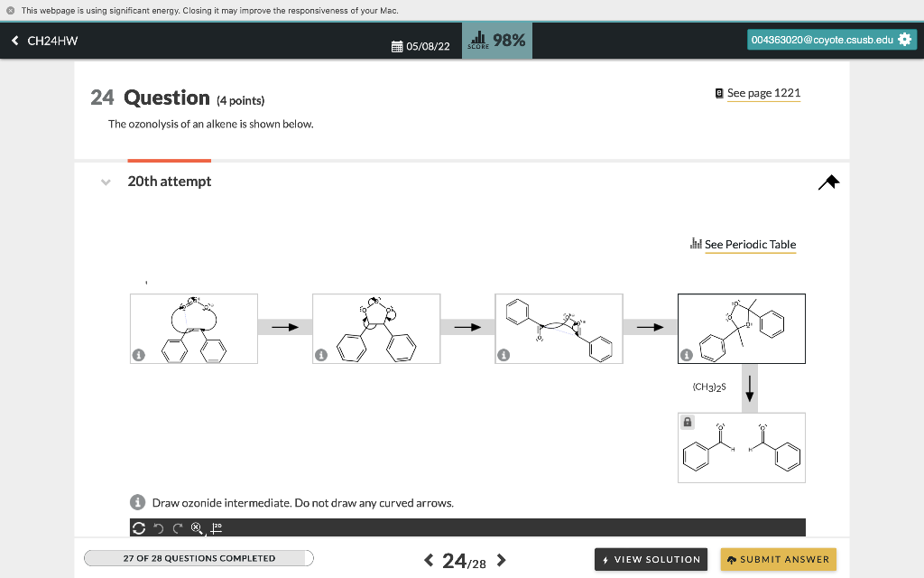Click the info icon beside 'Draw ozonide intermediate' instruction

137,502
